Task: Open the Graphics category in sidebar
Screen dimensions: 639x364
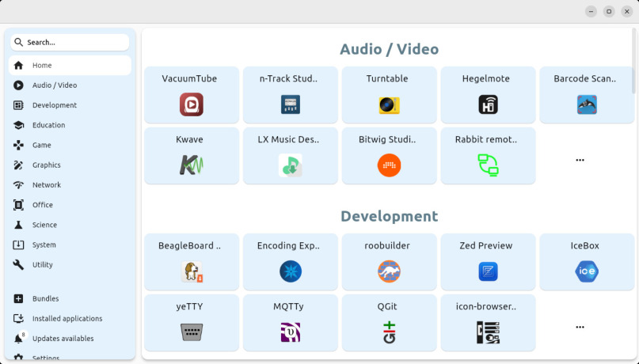Action: tap(46, 165)
